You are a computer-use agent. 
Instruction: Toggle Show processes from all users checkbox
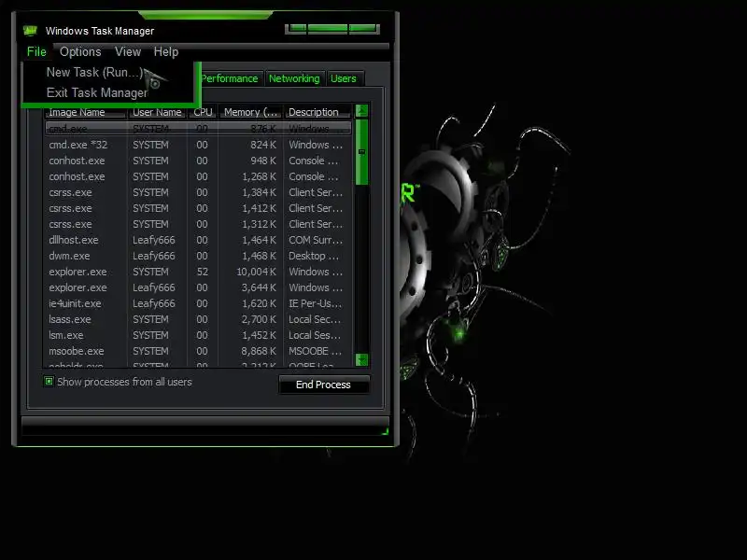tap(49, 382)
